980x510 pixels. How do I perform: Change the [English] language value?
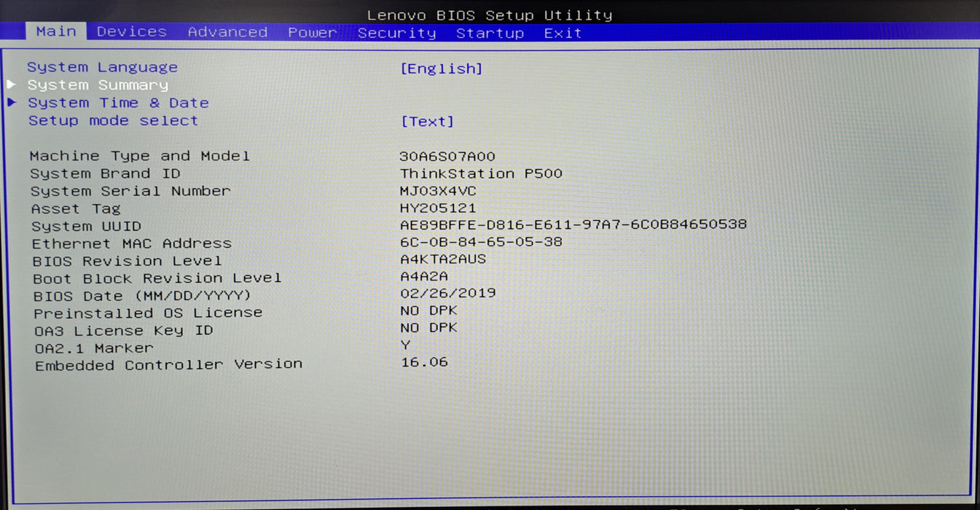pos(442,68)
